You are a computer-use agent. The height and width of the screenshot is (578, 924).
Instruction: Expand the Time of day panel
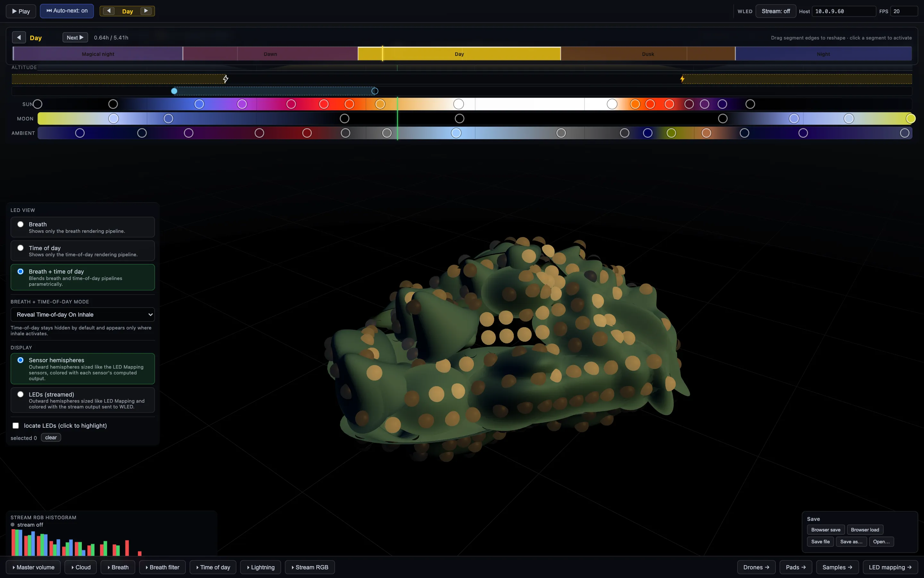point(213,567)
